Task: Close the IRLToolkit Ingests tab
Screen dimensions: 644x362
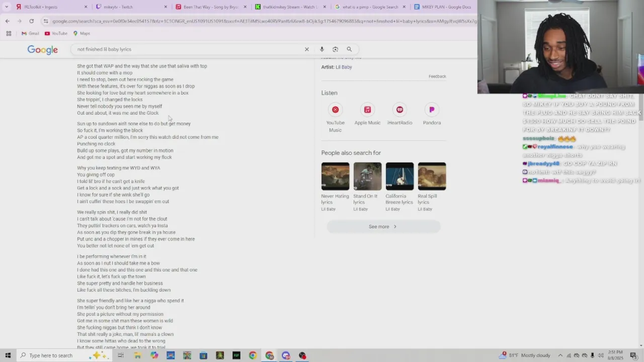Action: (x=86, y=7)
